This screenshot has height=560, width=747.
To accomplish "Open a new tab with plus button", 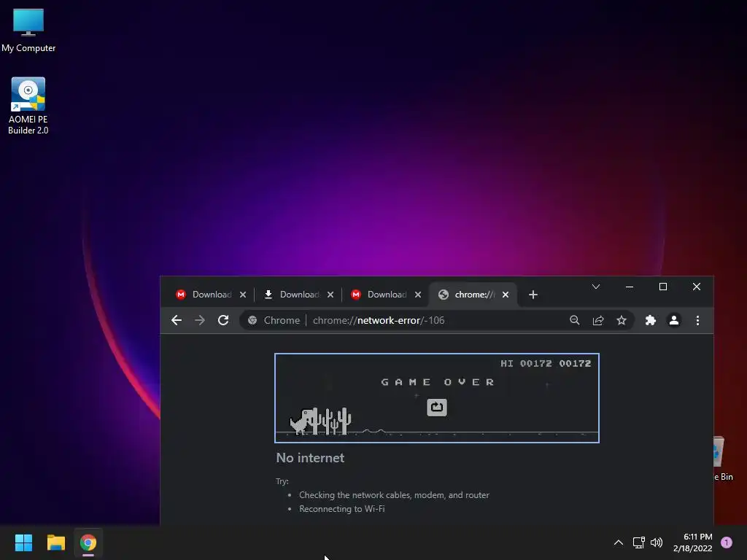I will (533, 295).
